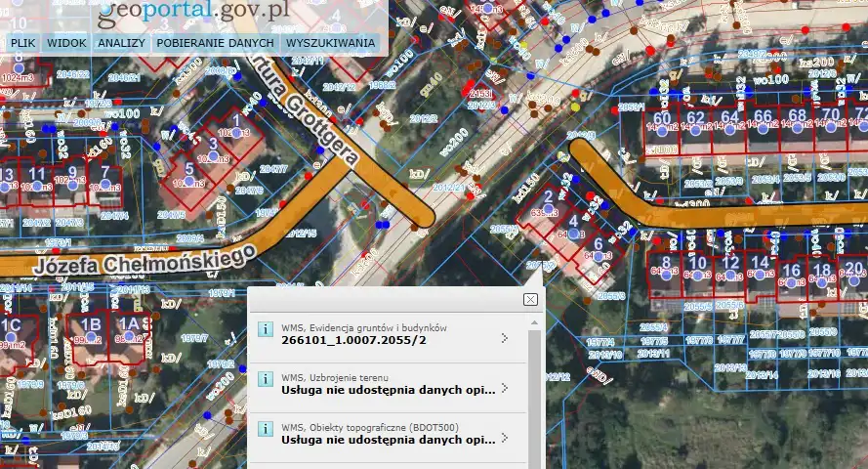The height and width of the screenshot is (469, 868).
Task: Open the WIDOK menu
Action: click(66, 43)
